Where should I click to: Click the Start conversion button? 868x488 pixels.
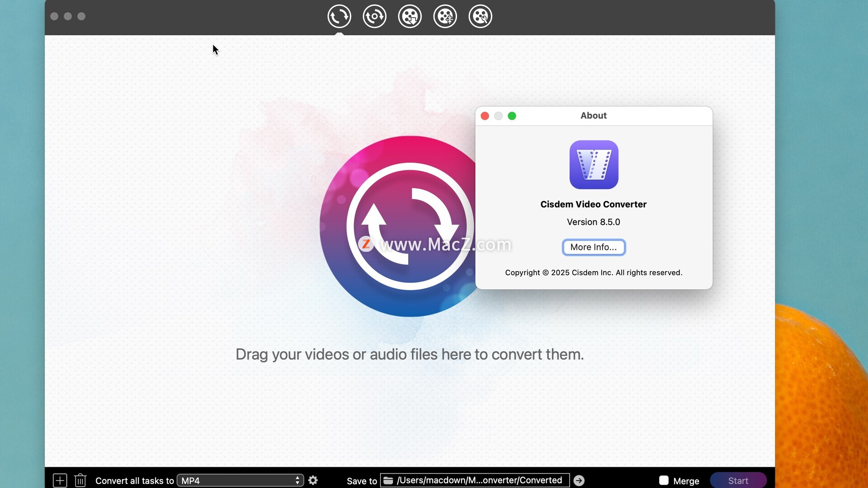click(x=738, y=481)
